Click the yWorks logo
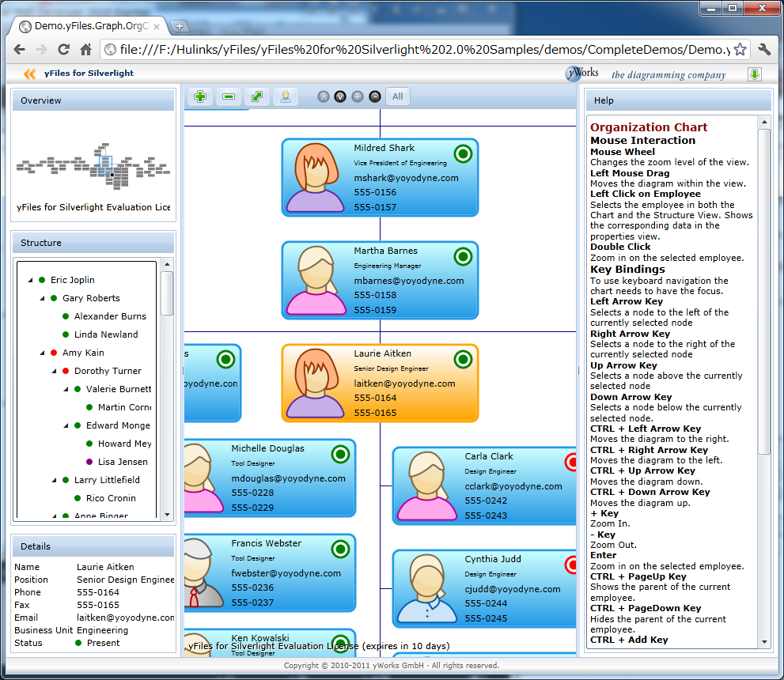Viewport: 784px width, 680px height. (x=582, y=73)
